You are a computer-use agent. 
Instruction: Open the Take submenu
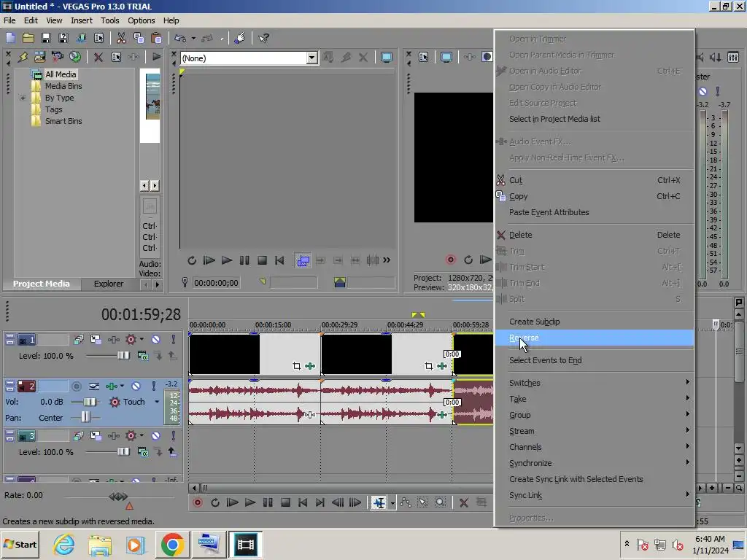pos(594,399)
